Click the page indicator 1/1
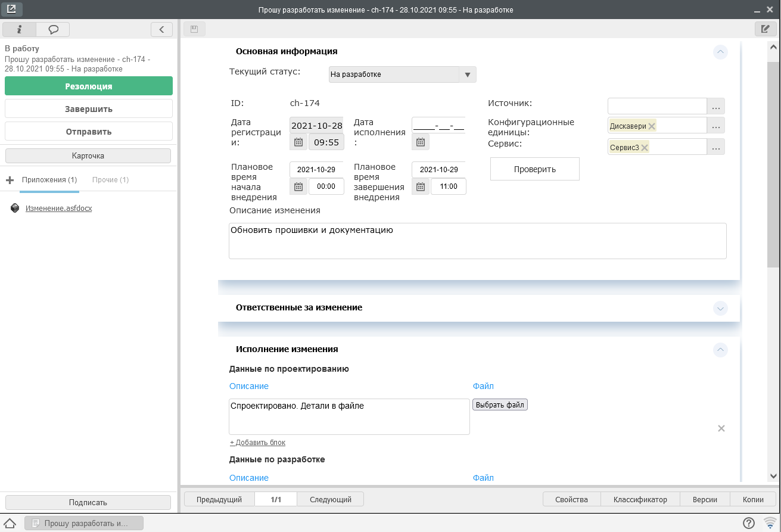Image resolution: width=781 pixels, height=532 pixels. tap(276, 500)
